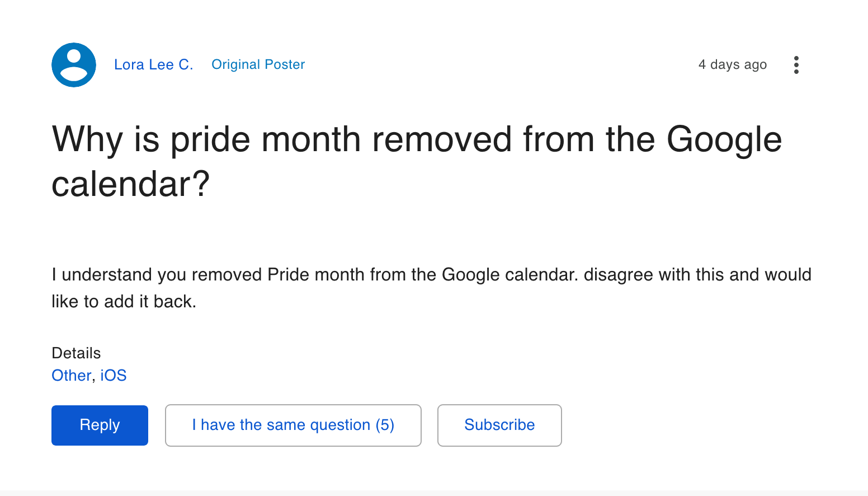The width and height of the screenshot is (868, 496).
Task: Click the (5) count on same question
Action: tap(385, 425)
